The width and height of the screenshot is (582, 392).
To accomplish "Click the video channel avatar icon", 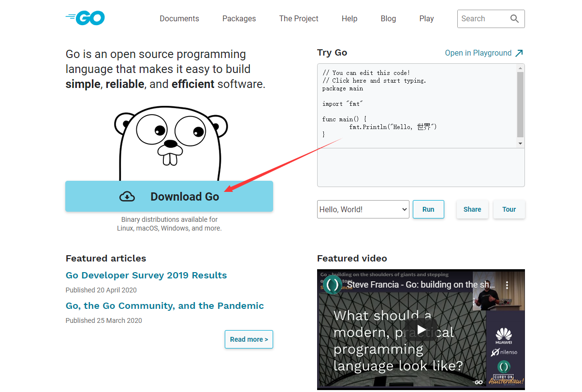I will click(x=333, y=285).
